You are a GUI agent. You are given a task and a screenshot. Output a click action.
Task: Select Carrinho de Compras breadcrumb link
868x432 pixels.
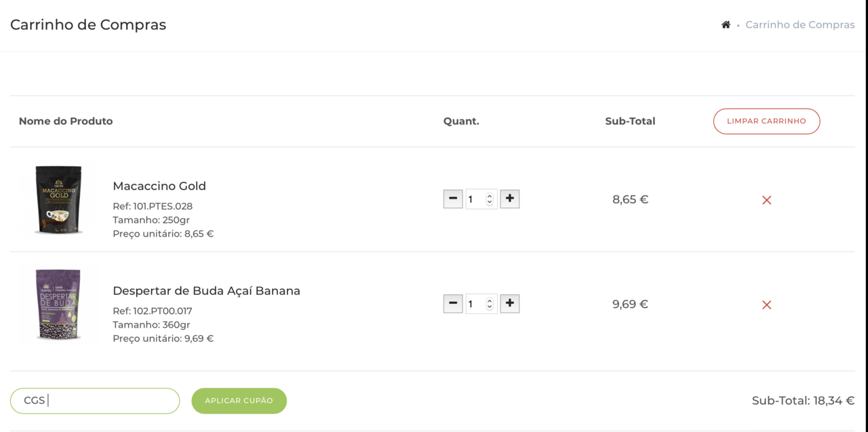800,25
